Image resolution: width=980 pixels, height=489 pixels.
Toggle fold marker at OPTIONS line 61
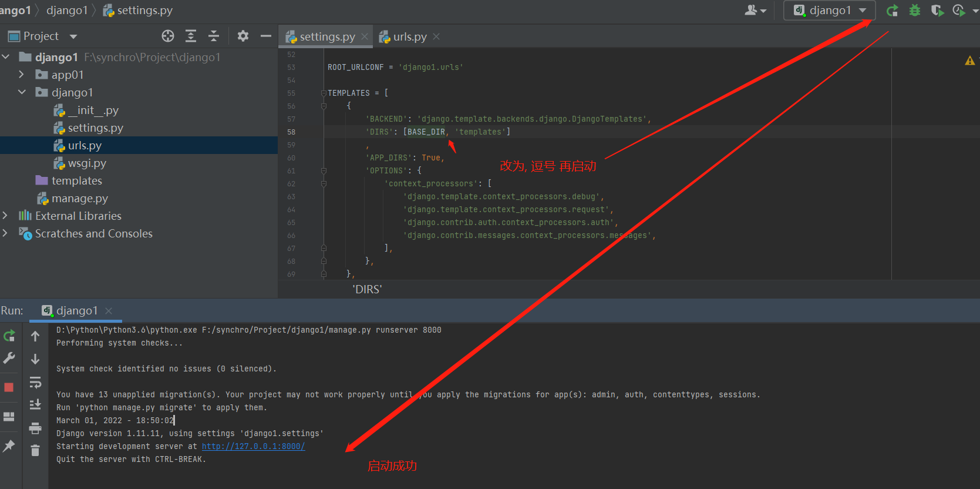click(x=324, y=170)
